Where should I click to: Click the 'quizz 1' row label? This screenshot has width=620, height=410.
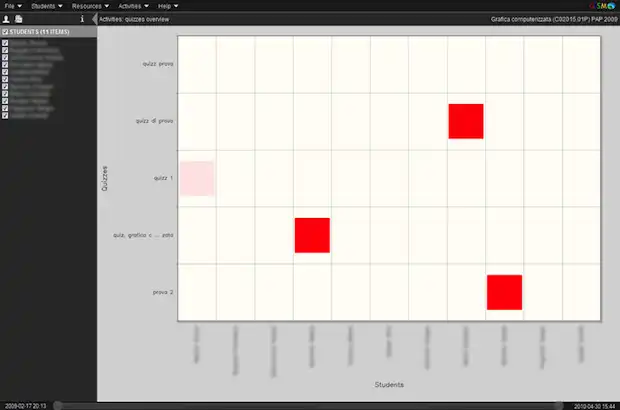(163, 178)
